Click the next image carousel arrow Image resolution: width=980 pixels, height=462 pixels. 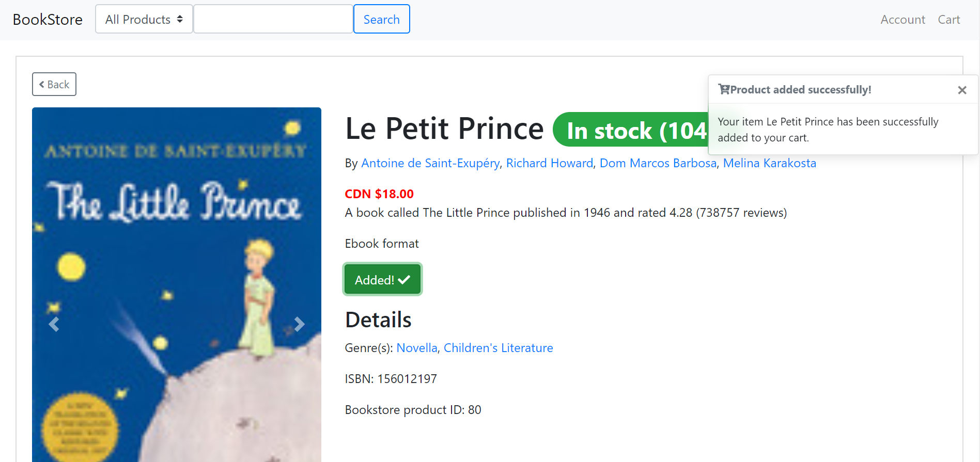pos(299,324)
